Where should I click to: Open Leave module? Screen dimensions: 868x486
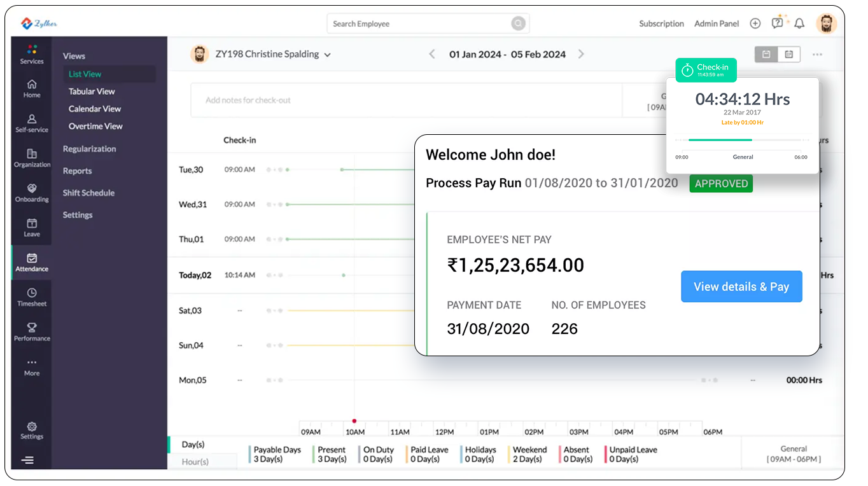[x=32, y=228]
